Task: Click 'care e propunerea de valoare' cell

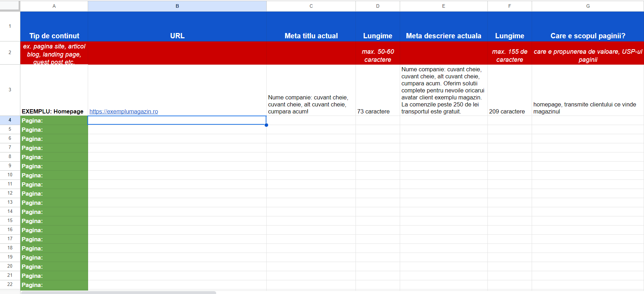Action: pos(588,53)
